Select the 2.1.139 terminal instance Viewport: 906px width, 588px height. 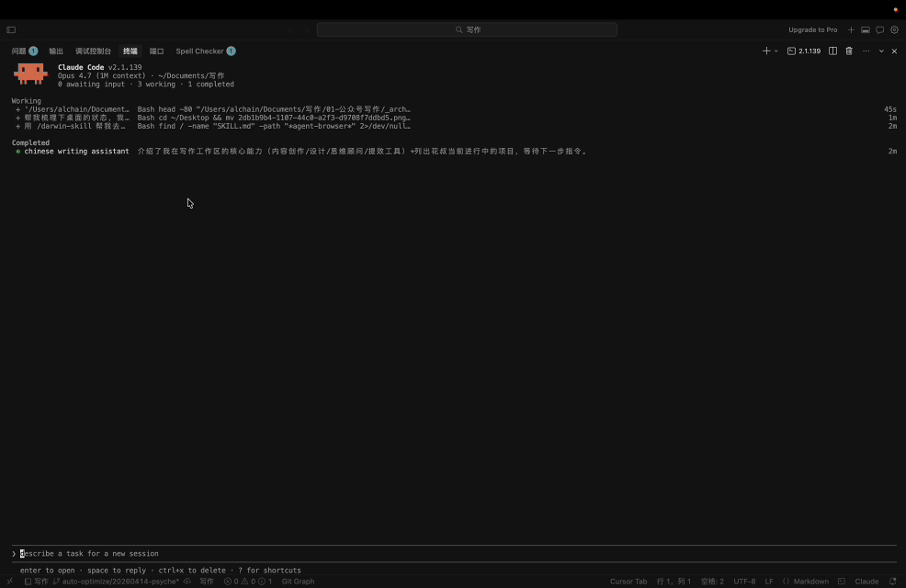[804, 51]
